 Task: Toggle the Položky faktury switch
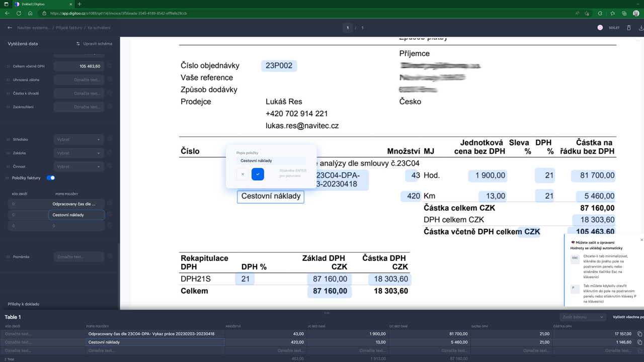click(51, 178)
